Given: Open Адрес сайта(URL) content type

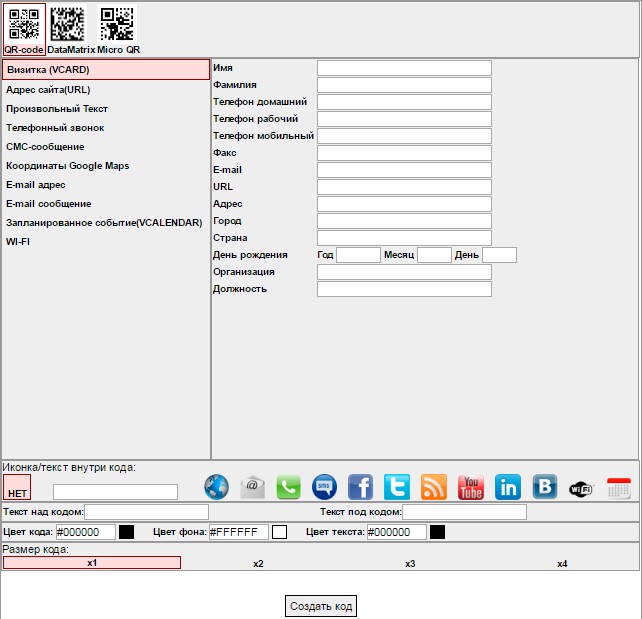Looking at the screenshot, I should (x=48, y=90).
